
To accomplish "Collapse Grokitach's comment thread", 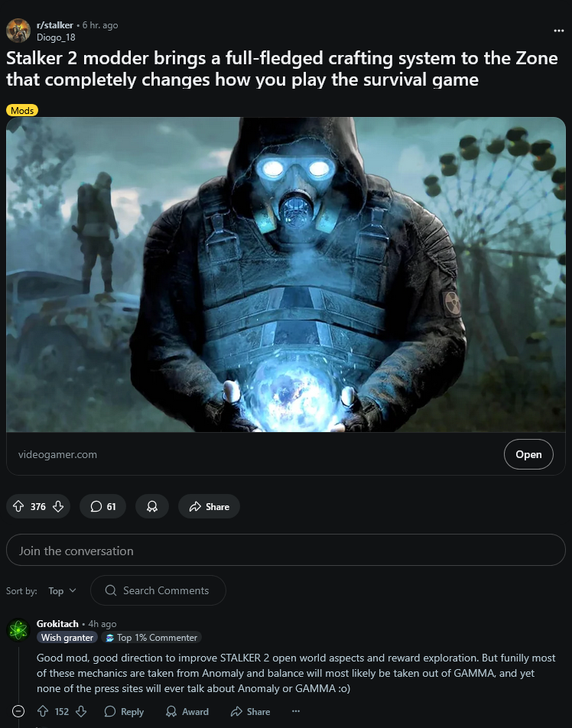I will [18, 711].
